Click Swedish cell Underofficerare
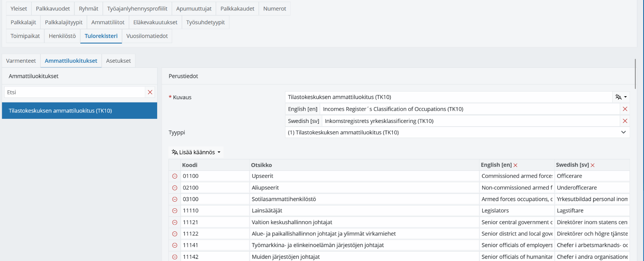Viewport: 644px width, 261px height. pos(592,188)
